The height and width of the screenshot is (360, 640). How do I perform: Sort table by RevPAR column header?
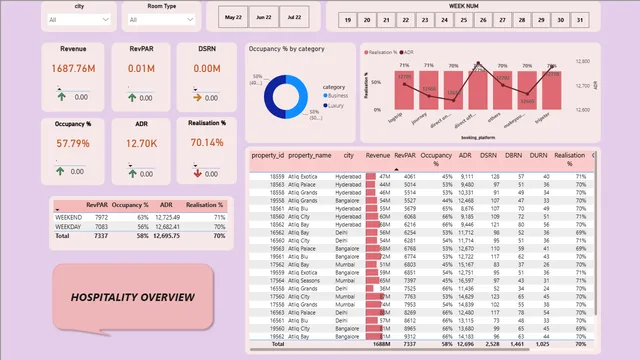pos(405,156)
